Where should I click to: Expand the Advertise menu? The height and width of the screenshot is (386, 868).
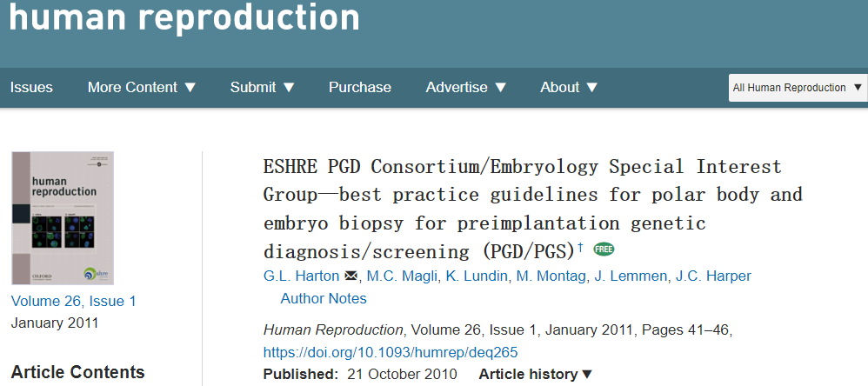[x=465, y=87]
